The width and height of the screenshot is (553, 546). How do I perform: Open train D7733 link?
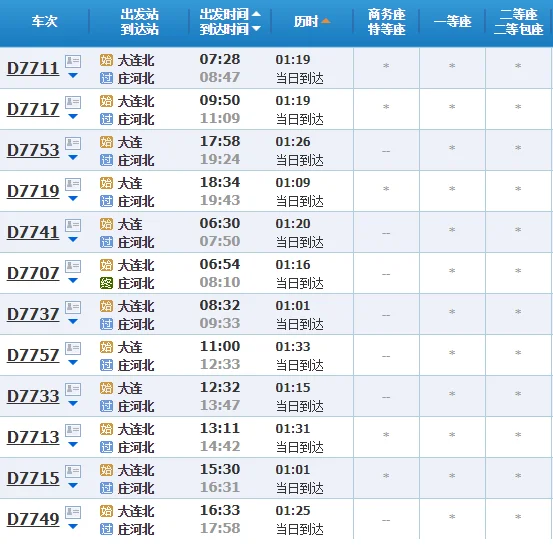(x=33, y=396)
